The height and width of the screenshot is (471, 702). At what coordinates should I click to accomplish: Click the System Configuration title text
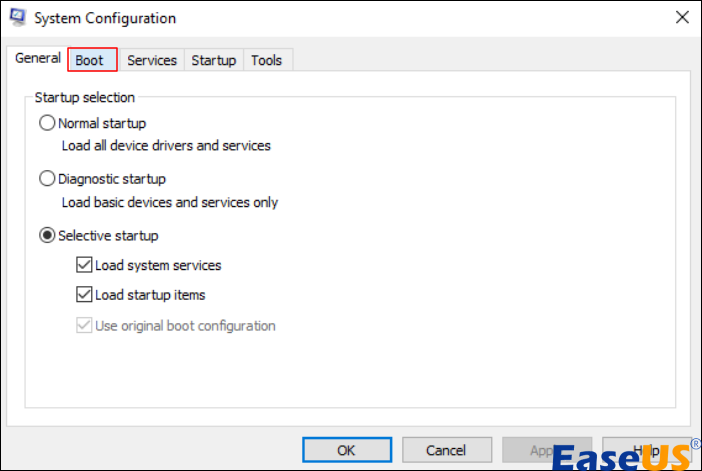click(105, 18)
